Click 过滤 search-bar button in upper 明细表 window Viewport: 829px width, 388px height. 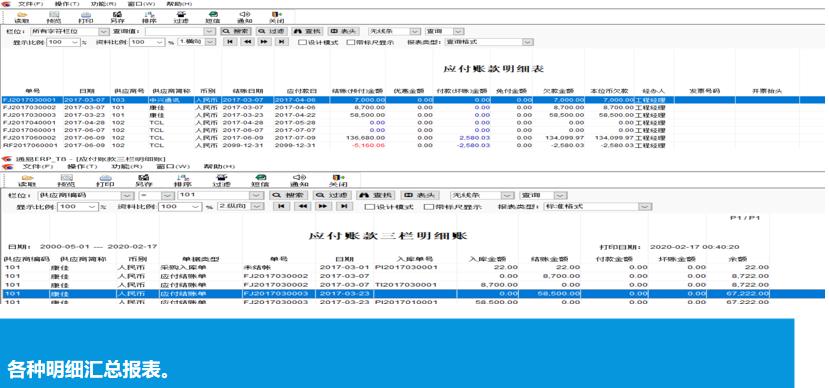[x=271, y=32]
